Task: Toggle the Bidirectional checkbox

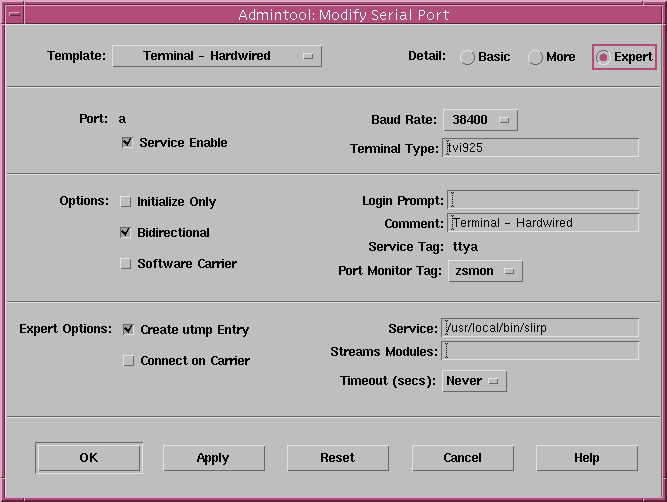Action: pyautogui.click(x=126, y=233)
